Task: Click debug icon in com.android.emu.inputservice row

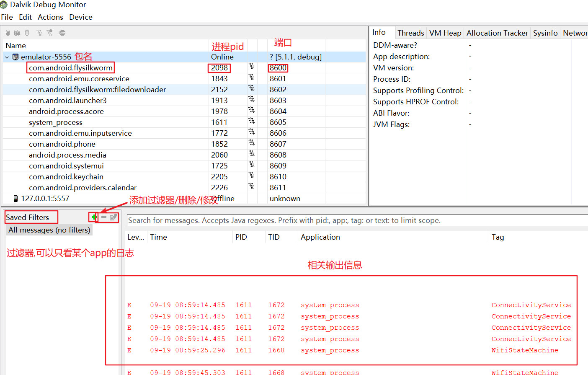Action: 251,132
